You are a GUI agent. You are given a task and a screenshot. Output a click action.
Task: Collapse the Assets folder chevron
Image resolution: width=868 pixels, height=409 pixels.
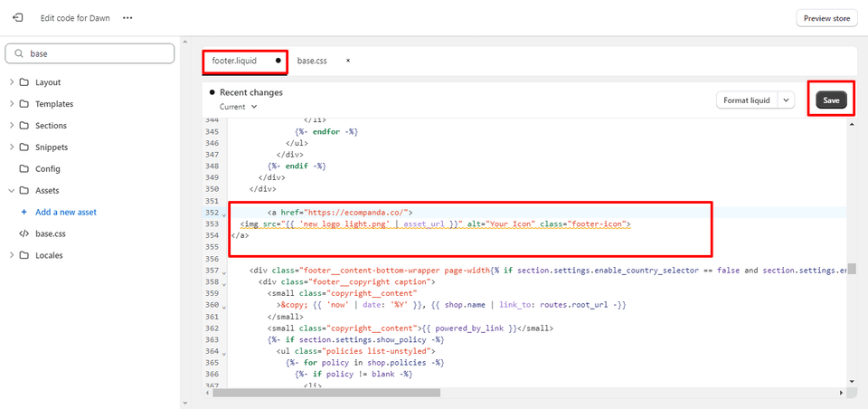(x=12, y=190)
